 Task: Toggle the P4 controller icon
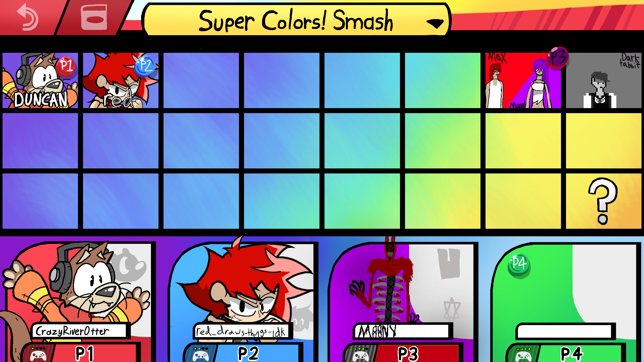coord(523,354)
